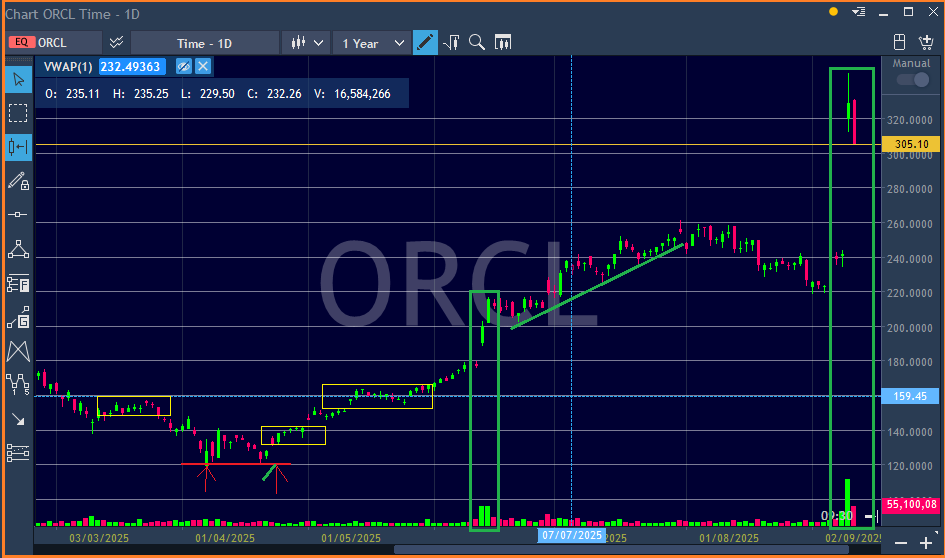Image resolution: width=945 pixels, height=558 pixels.
Task: Open the chart style dropdown
Action: [x=306, y=43]
